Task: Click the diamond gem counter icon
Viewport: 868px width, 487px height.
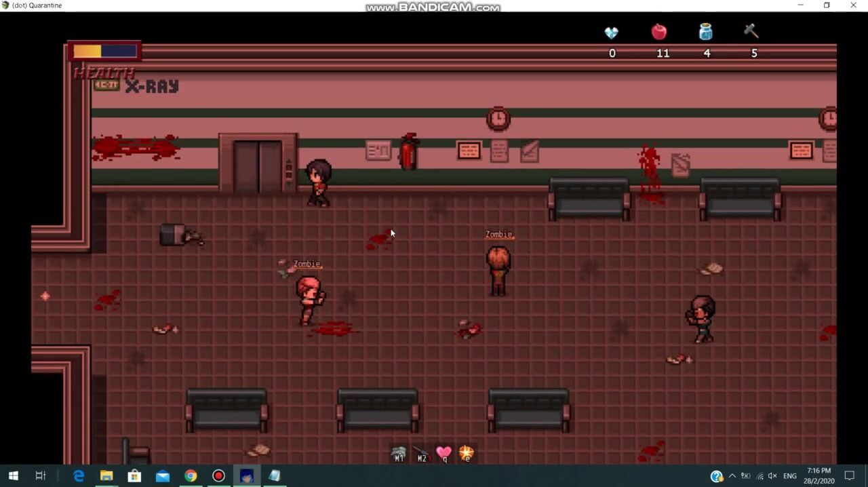Action: 612,33
